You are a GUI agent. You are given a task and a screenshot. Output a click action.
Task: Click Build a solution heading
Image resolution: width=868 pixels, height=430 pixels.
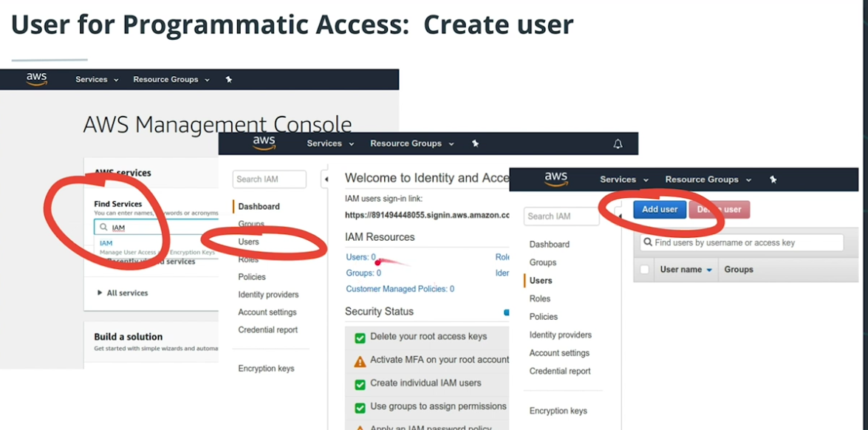click(129, 336)
